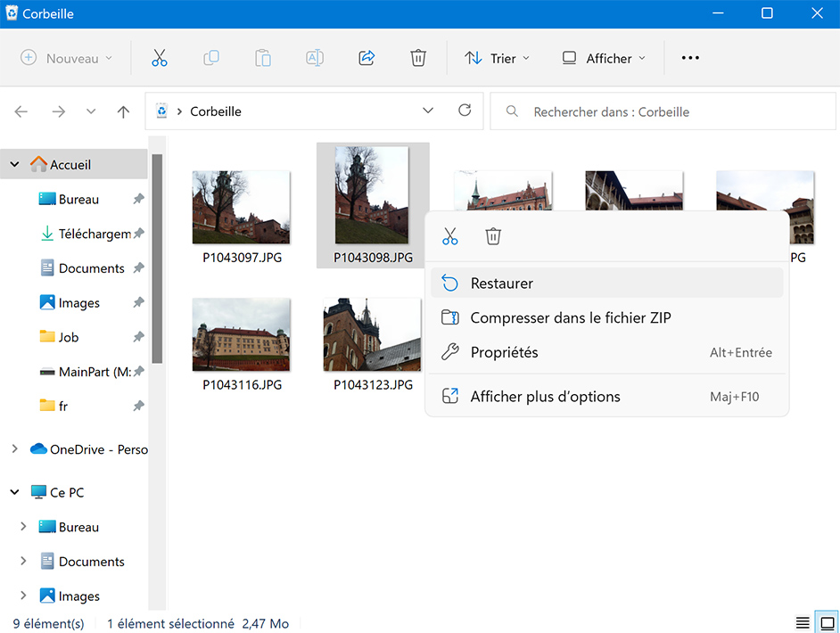Click the scissors icon in context menu
Screen dimensions: 840x633
click(450, 236)
